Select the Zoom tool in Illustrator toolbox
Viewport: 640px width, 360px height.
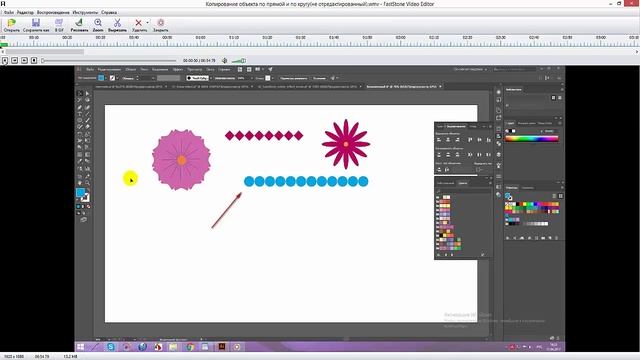tap(87, 182)
